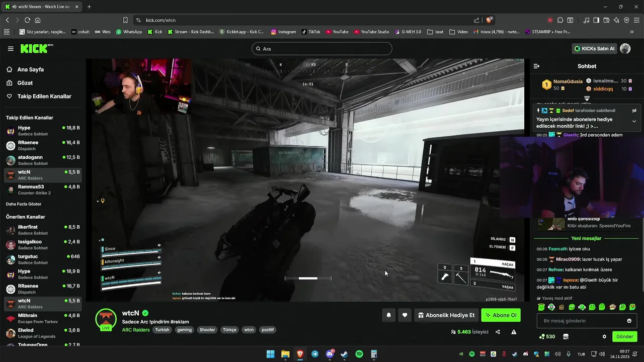Open browser extensions puzzle icon
The width and height of the screenshot is (644, 362).
560,20
